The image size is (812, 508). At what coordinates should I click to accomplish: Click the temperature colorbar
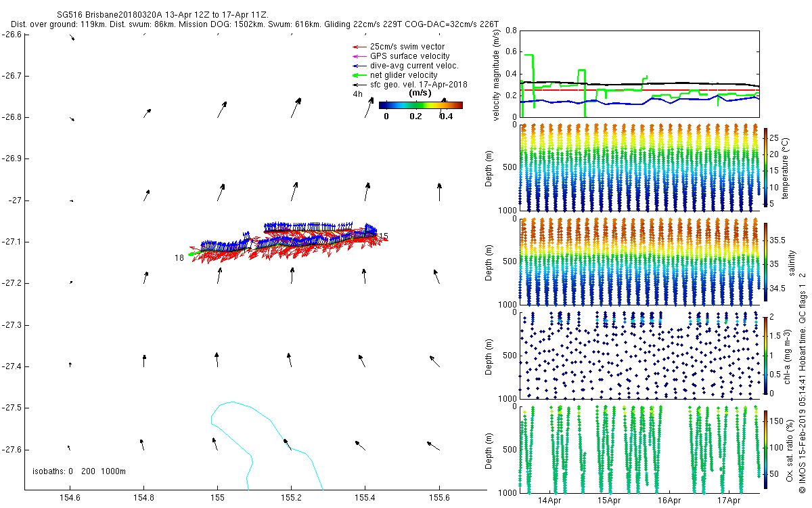pos(765,167)
